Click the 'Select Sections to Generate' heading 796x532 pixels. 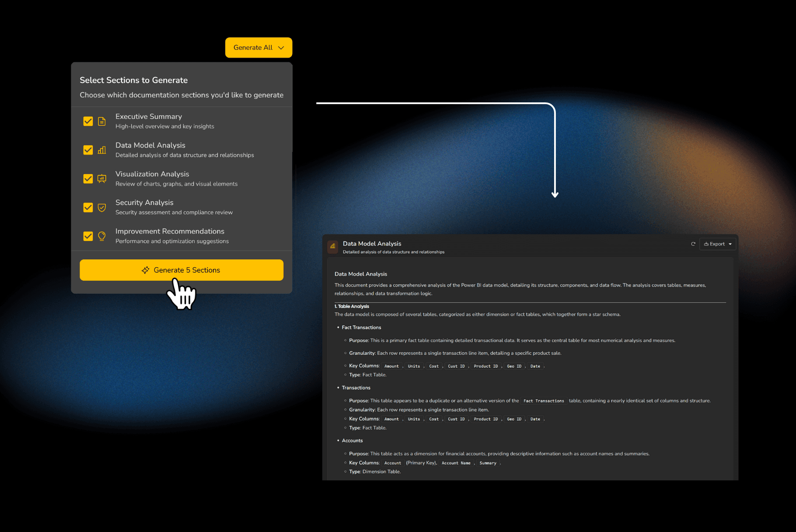[x=133, y=80]
